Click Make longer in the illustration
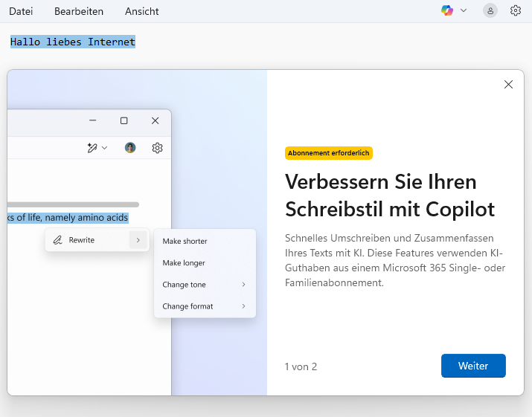This screenshot has width=532, height=417. [184, 263]
